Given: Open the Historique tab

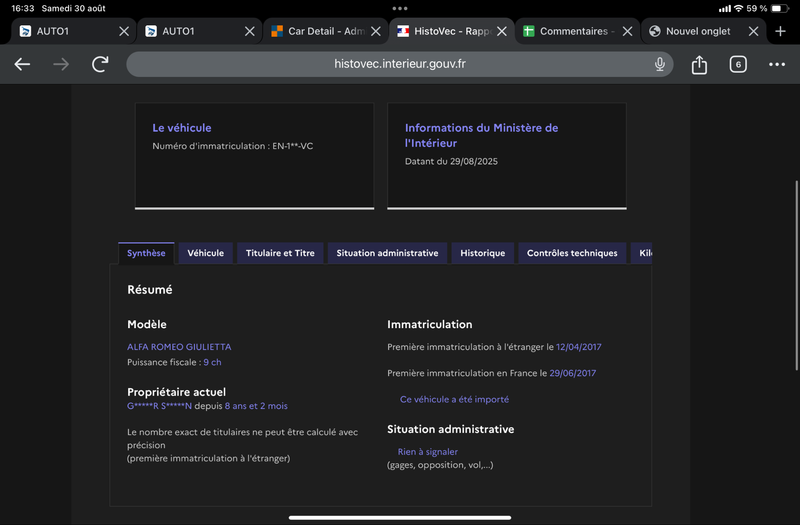Looking at the screenshot, I should click(x=483, y=253).
